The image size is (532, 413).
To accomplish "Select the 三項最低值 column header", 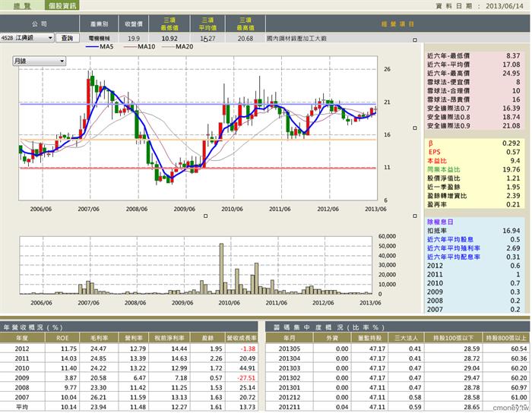I will [169, 24].
